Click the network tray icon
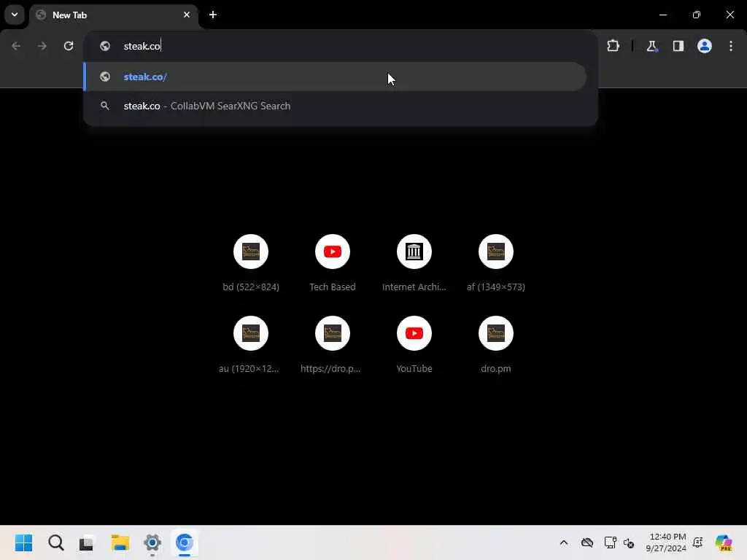The height and width of the screenshot is (560, 747). (x=611, y=542)
